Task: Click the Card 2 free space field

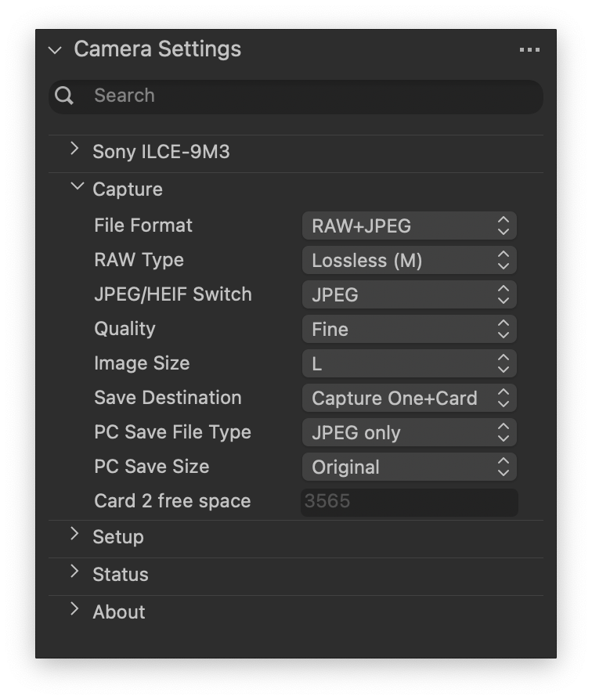Action: 409,502
